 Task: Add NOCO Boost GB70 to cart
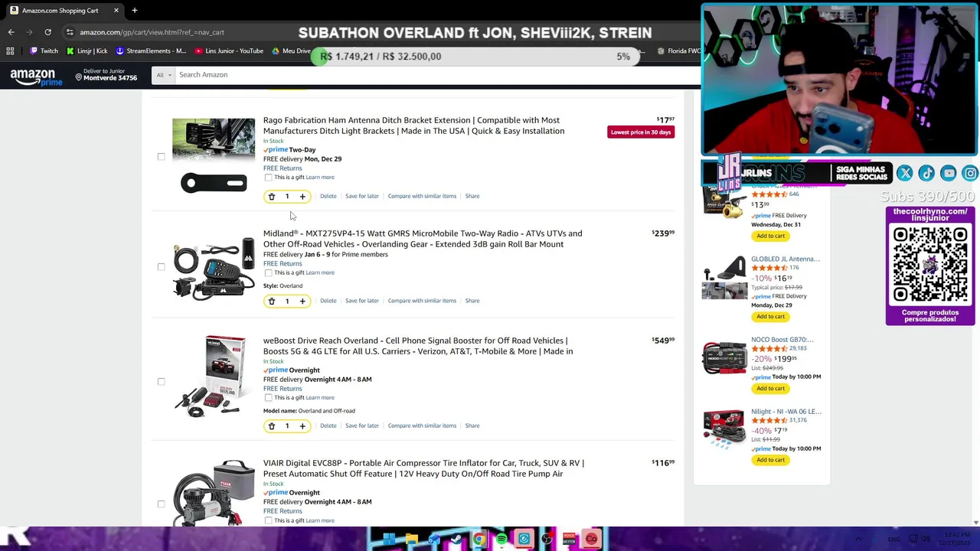[770, 389]
